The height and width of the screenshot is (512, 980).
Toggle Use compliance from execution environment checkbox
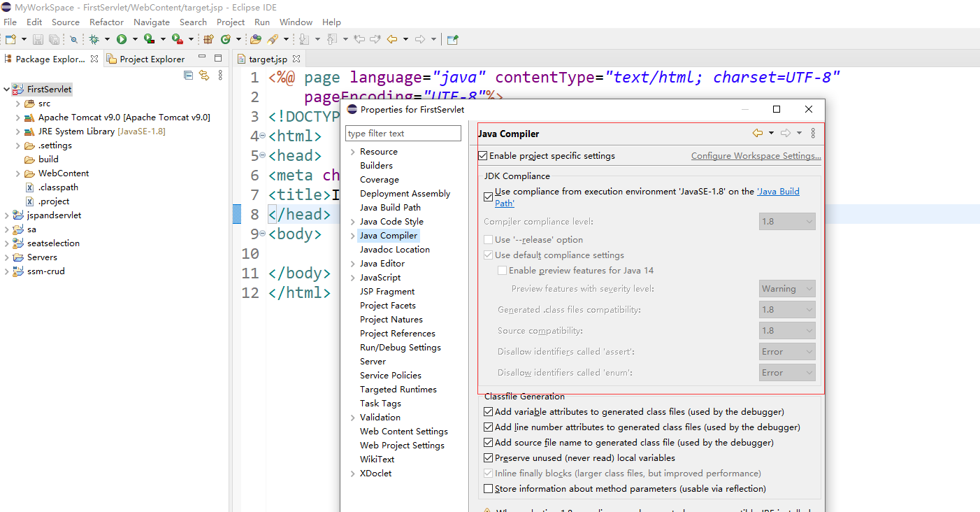point(488,197)
